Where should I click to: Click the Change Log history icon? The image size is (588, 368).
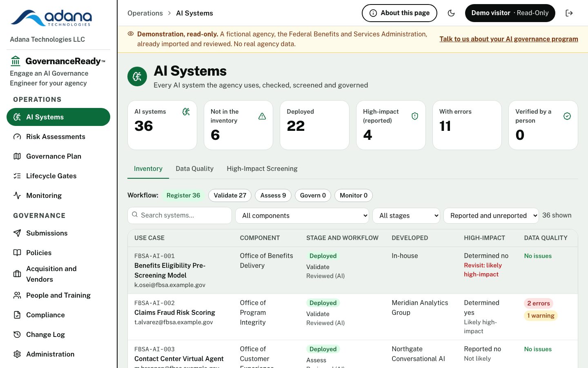pos(17,334)
